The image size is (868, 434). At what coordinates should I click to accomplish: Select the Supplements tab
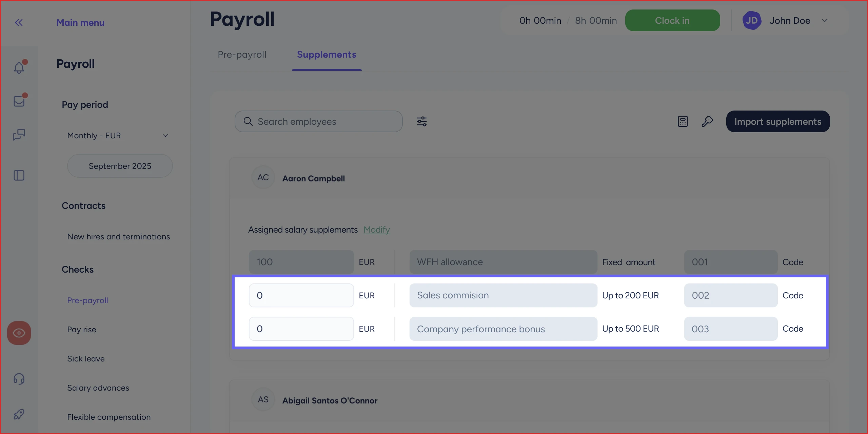coord(326,55)
